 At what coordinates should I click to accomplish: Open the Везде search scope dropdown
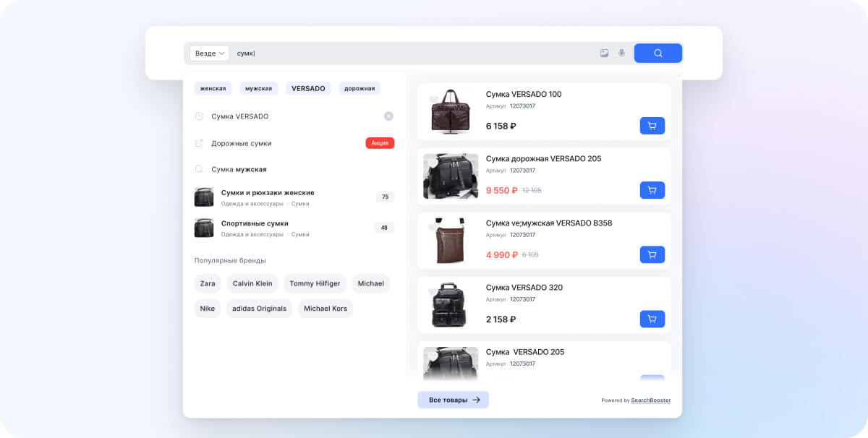pos(209,53)
